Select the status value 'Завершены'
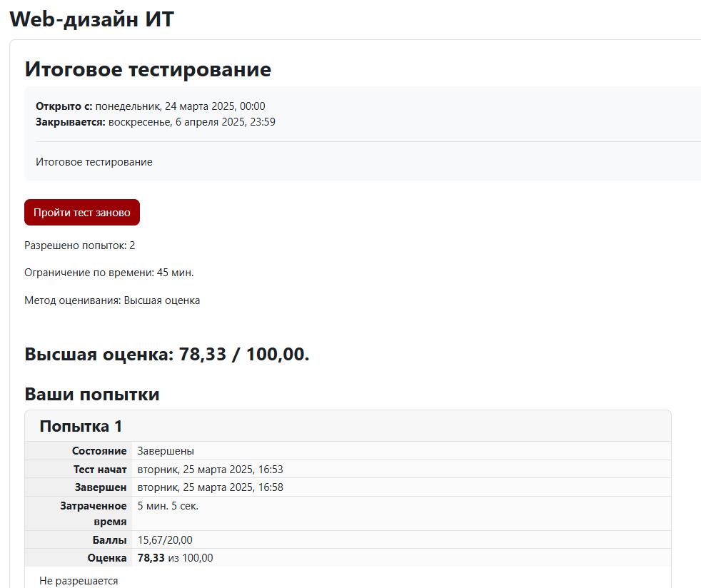Viewport: 701px width, 588px height. pyautogui.click(x=166, y=451)
